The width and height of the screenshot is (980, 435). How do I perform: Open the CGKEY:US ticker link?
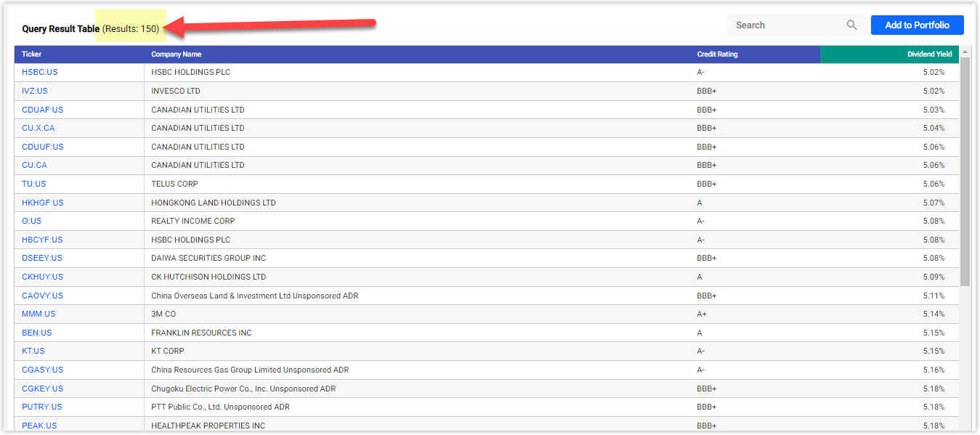[x=42, y=389]
